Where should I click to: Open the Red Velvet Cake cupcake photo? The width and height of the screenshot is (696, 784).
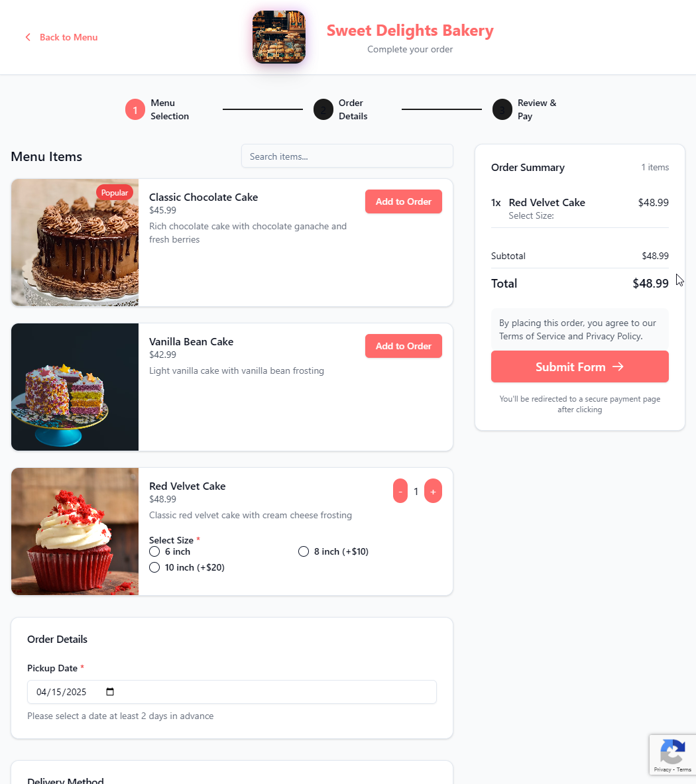coord(75,532)
